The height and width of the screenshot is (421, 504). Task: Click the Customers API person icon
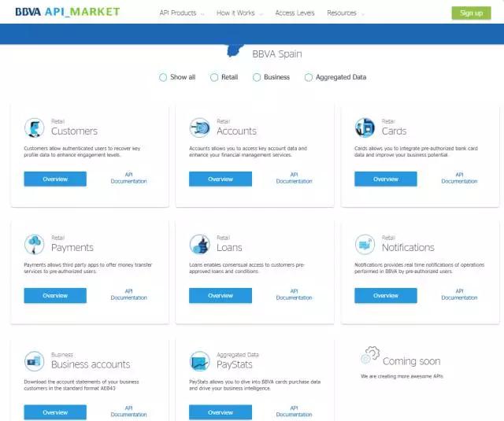click(34, 127)
